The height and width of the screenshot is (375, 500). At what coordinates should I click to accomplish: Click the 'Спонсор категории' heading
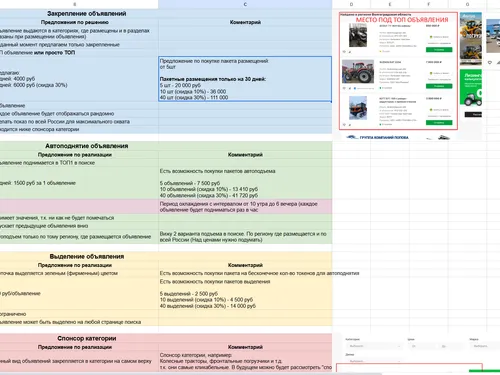click(x=87, y=338)
